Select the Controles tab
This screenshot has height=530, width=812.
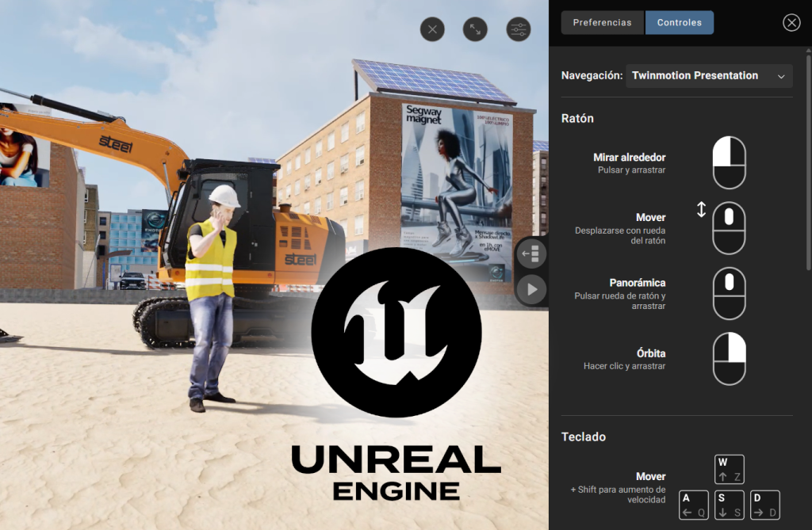(x=680, y=22)
